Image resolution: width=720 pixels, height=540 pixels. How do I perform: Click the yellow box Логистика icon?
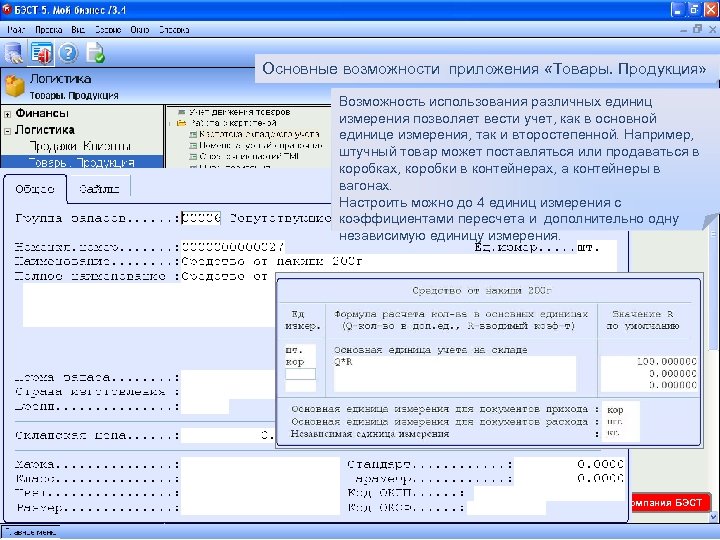[15, 86]
